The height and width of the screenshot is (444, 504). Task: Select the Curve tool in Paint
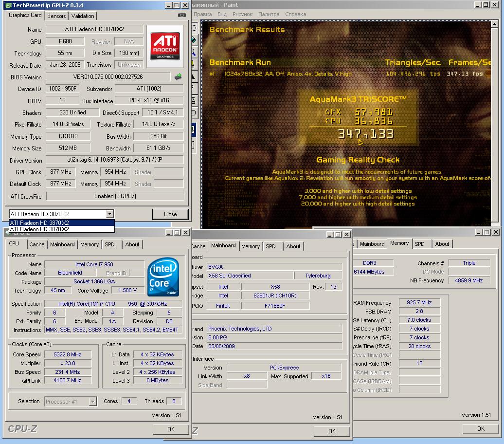point(194,88)
